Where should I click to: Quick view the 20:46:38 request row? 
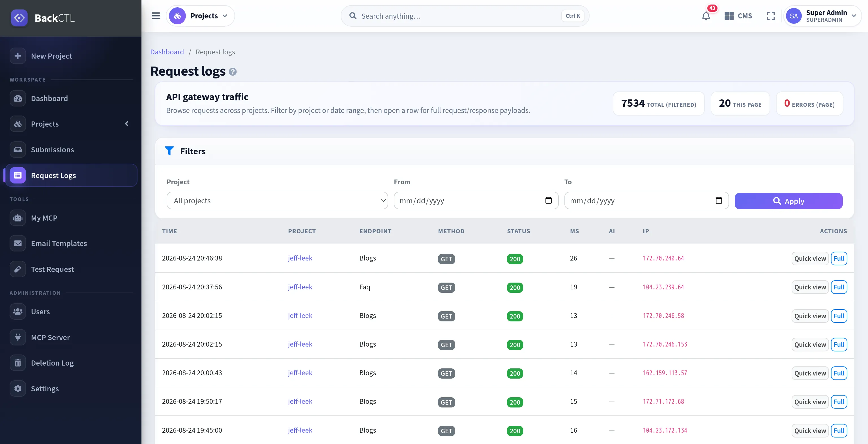point(810,259)
